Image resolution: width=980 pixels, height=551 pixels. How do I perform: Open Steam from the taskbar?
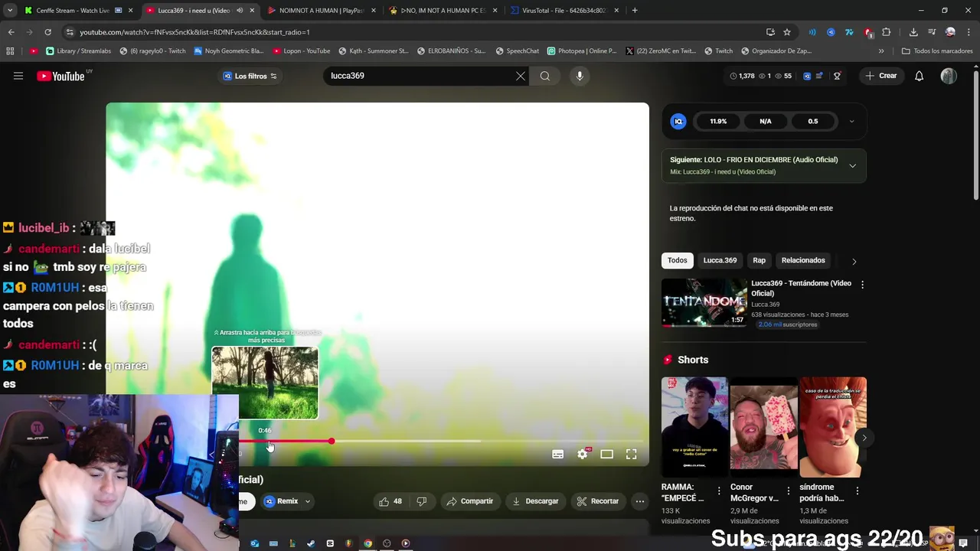(x=311, y=543)
